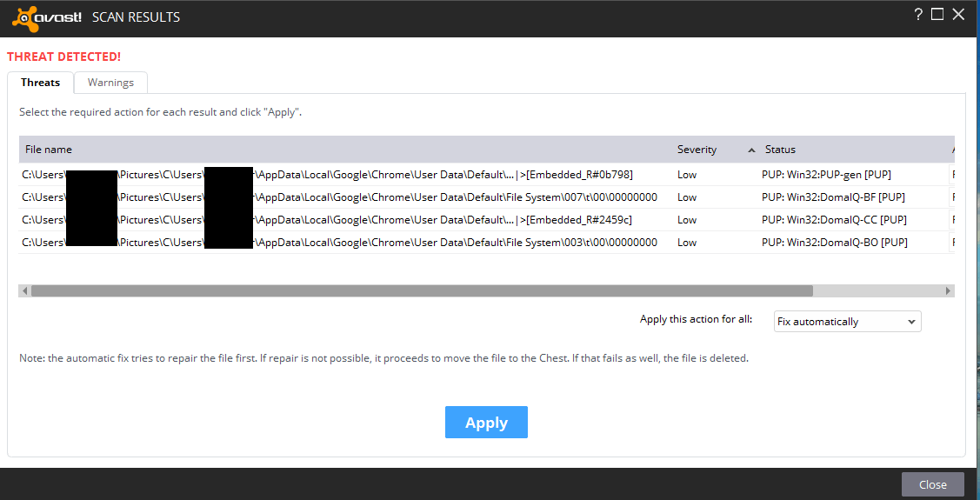Click the horizontal scrollbar left arrow

coord(24,290)
